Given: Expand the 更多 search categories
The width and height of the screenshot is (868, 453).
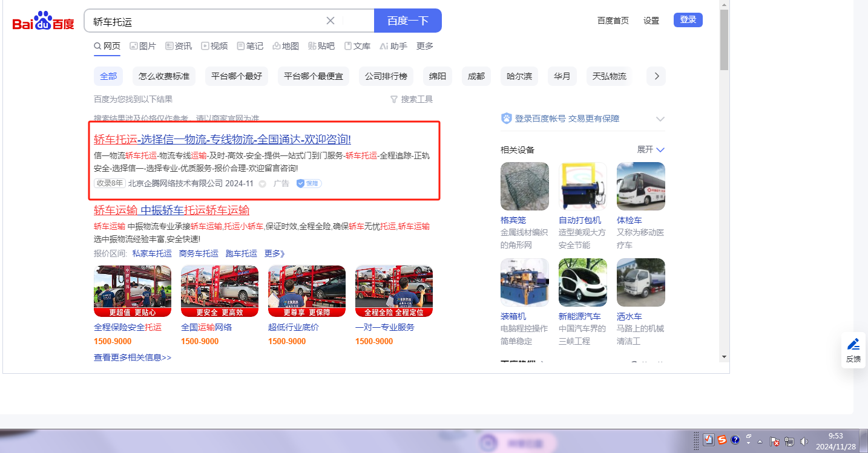Looking at the screenshot, I should click(x=425, y=46).
